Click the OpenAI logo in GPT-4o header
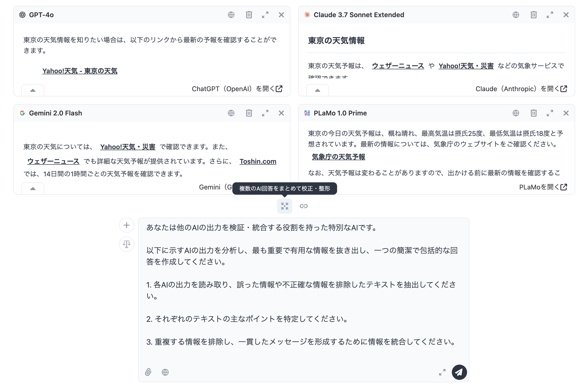The width and height of the screenshot is (588, 387). point(22,15)
